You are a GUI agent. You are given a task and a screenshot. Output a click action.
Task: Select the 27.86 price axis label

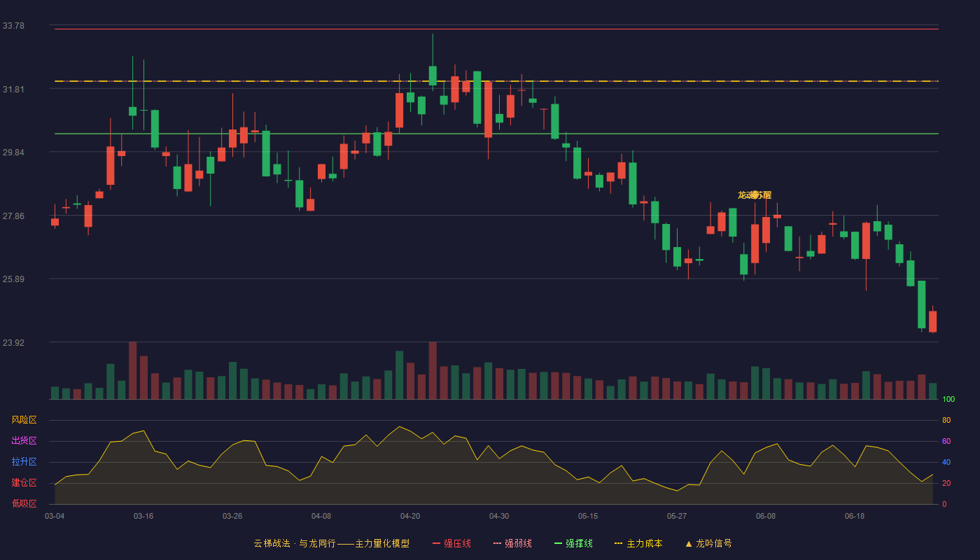click(13, 216)
